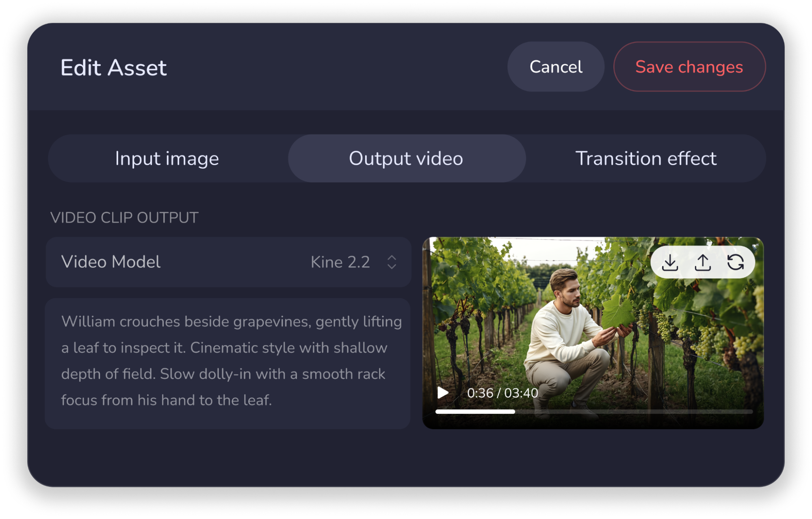Open the Transition effect tab
The image size is (812, 519).
647,158
